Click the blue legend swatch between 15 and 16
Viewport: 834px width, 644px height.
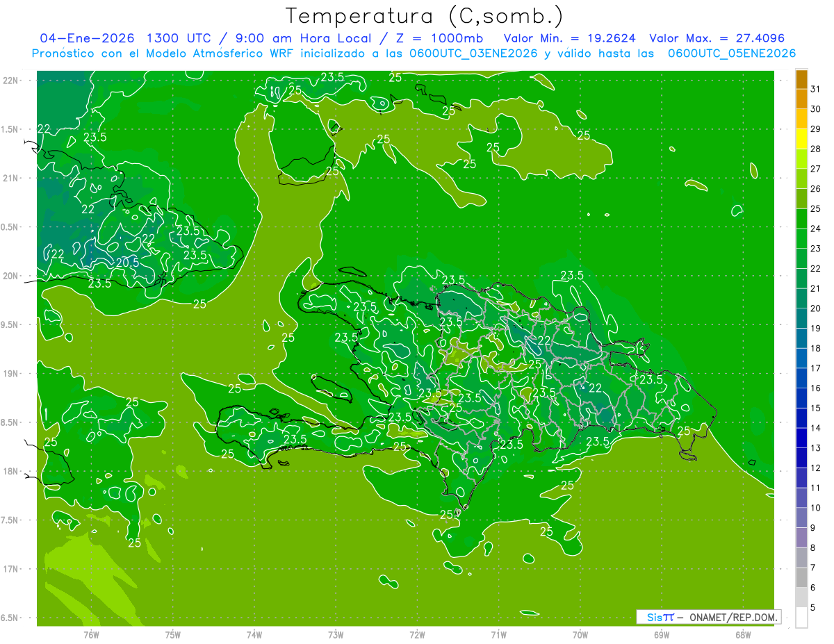pos(801,399)
